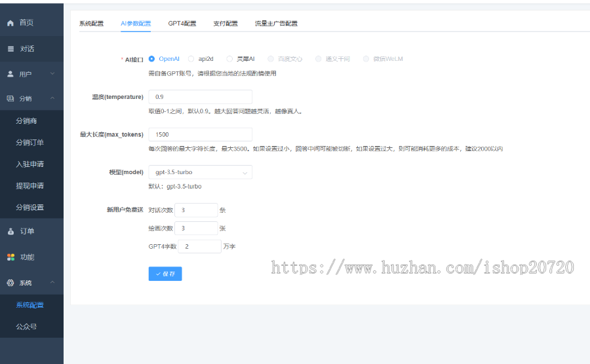Click the max_tokens input showing 1500
Image resolution: width=590 pixels, height=364 pixels.
point(200,134)
